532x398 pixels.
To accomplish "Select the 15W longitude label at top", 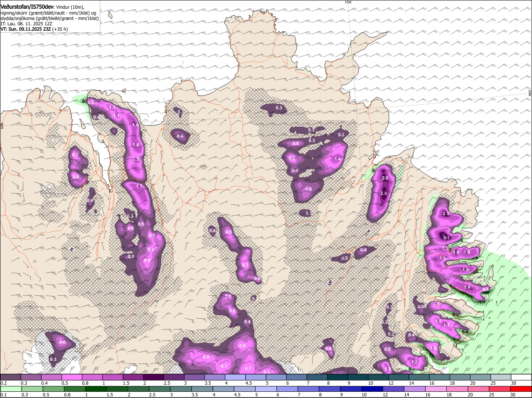I will [348, 2].
